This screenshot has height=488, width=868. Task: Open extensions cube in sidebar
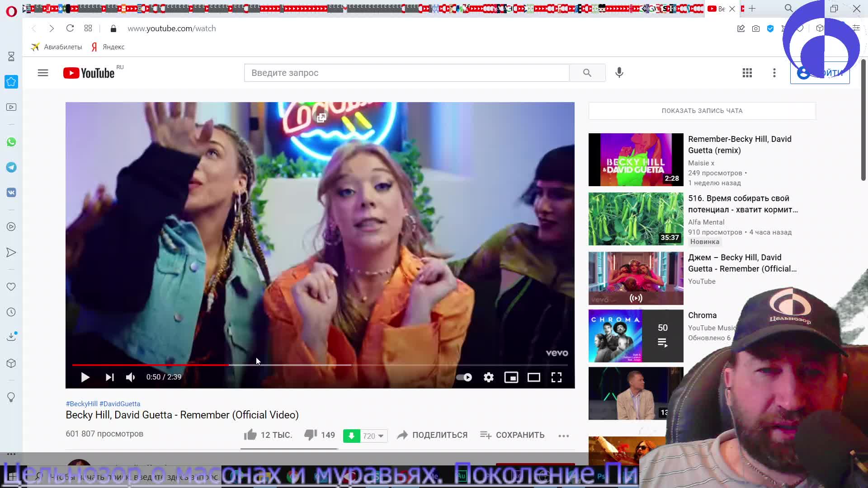(x=11, y=363)
